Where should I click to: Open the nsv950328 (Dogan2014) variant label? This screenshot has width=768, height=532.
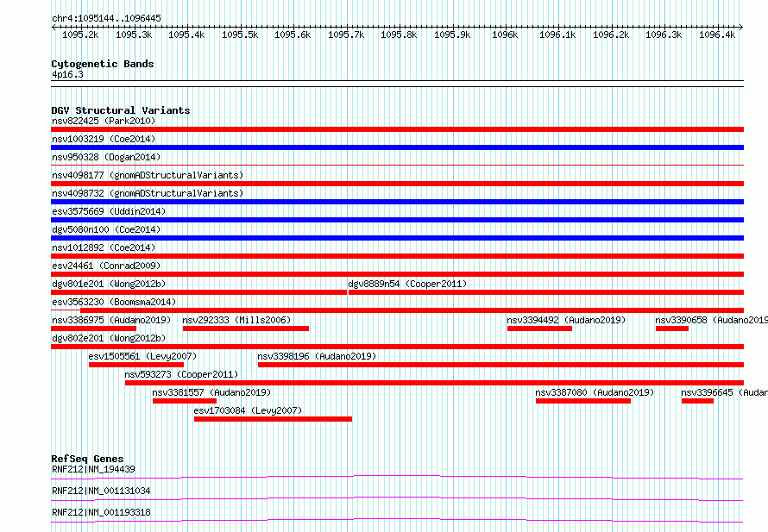click(x=106, y=157)
